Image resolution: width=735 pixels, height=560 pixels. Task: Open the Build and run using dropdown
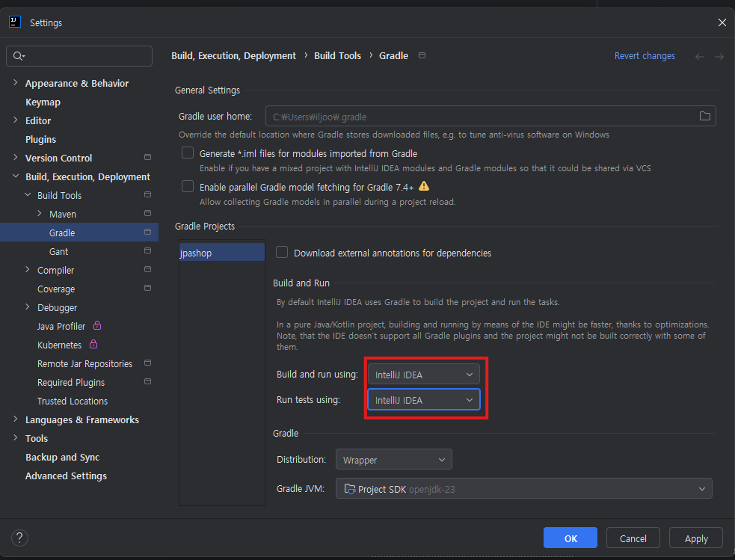(424, 375)
